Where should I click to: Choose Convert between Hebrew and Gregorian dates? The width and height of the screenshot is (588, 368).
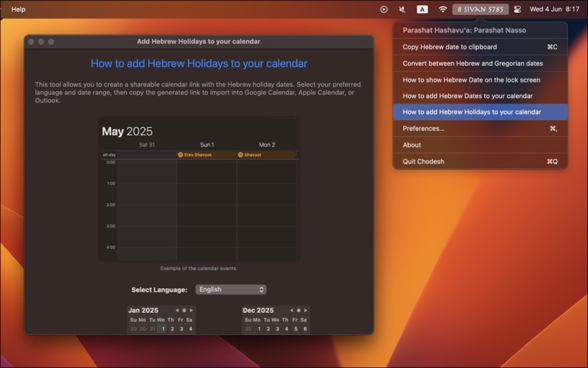480,63
